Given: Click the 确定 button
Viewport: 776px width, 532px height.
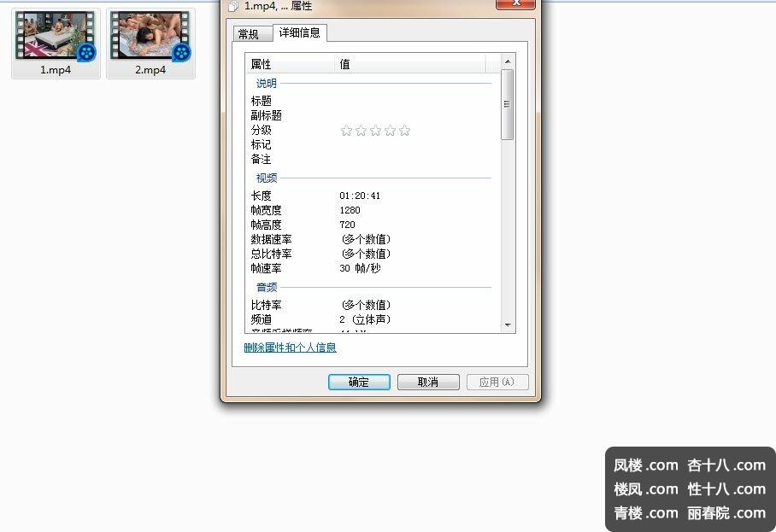Looking at the screenshot, I should pyautogui.click(x=359, y=383).
